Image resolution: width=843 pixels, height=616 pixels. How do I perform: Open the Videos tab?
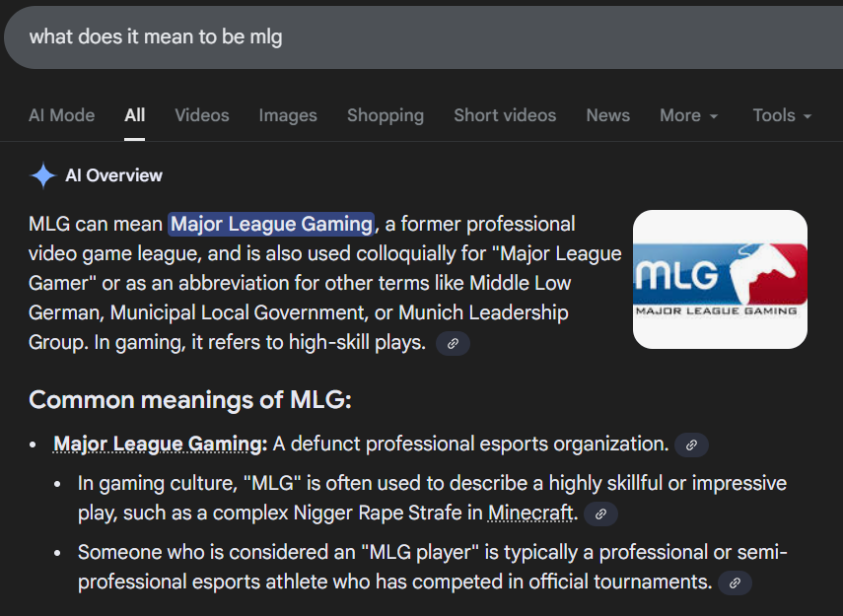202,115
